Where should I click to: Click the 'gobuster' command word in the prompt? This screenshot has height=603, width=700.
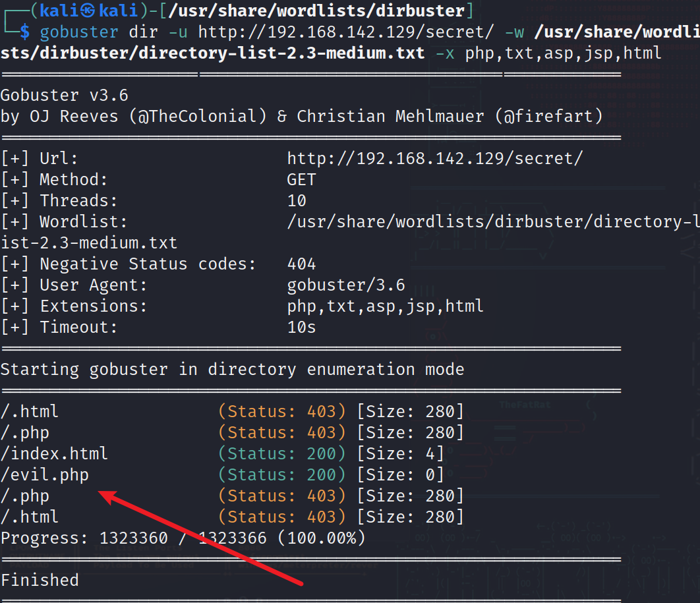pyautogui.click(x=79, y=32)
